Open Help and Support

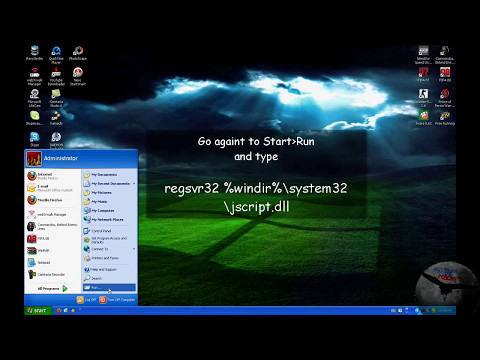point(109,269)
